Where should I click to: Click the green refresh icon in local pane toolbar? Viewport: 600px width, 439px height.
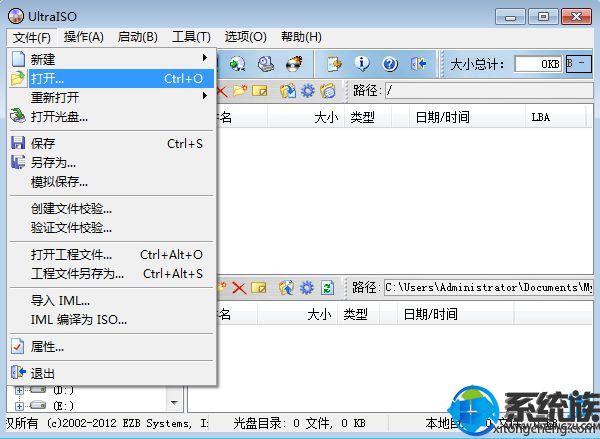click(327, 288)
